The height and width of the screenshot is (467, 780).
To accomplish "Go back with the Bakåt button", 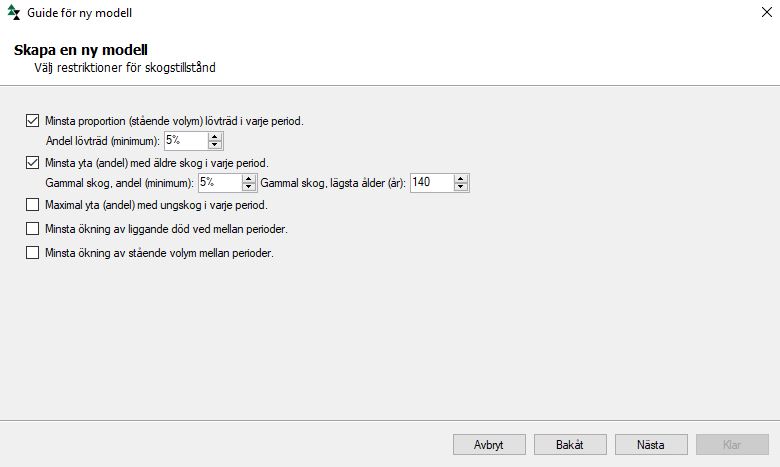I will point(571,444).
